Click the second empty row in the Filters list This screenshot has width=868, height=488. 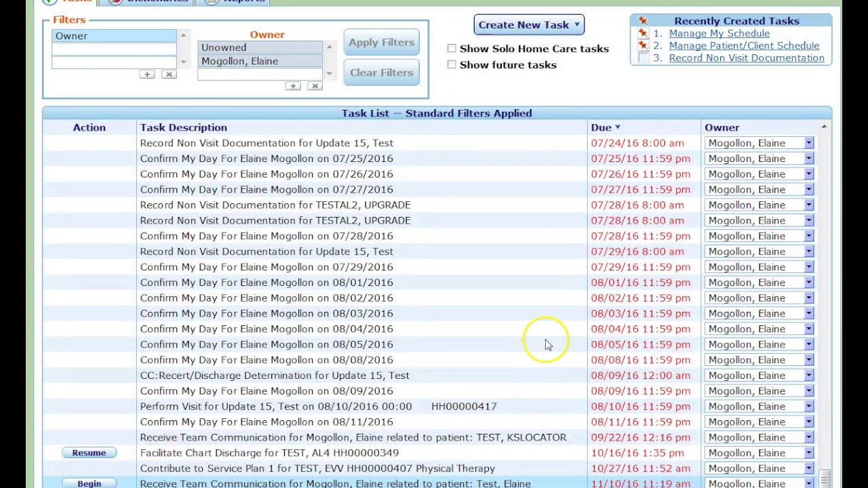point(114,62)
